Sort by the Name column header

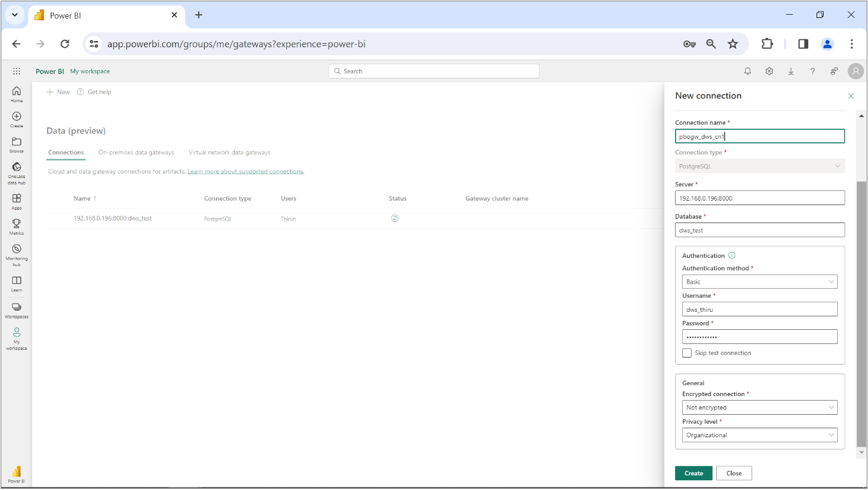click(85, 199)
